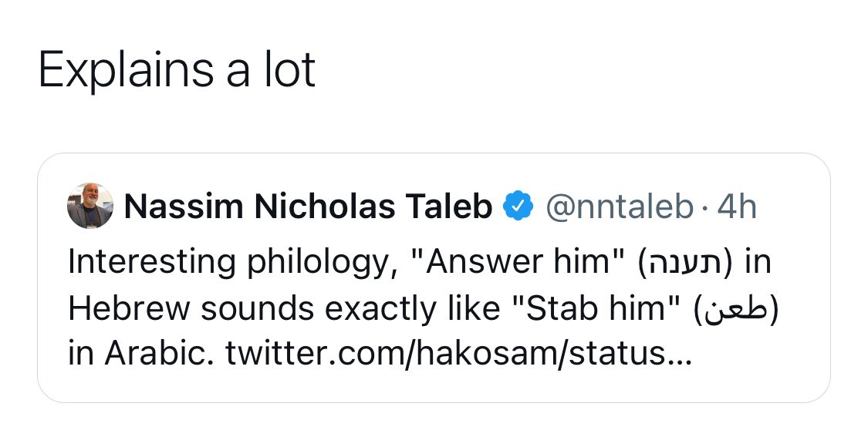Viewport: 868px width, 437px height.
Task: Click the word "lot" in the heading
Action: pyautogui.click(x=290, y=69)
